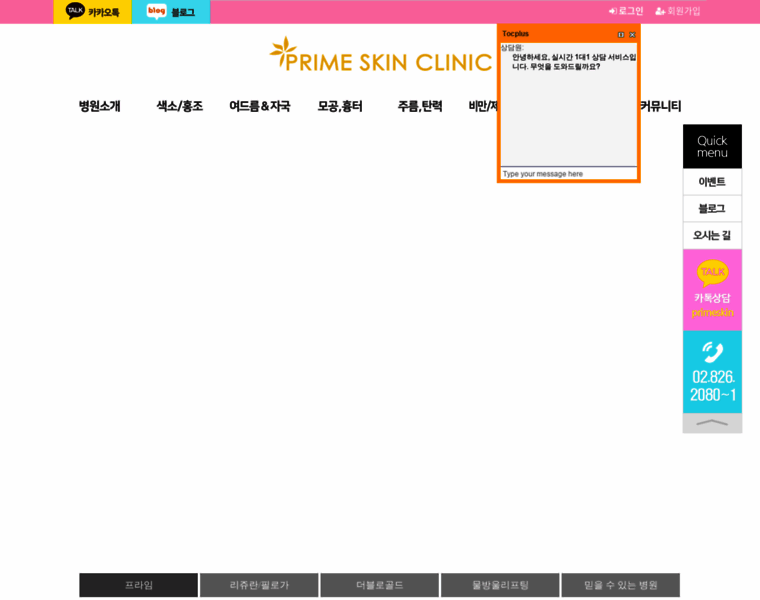Open the KakaoTalk link in top bar
The width and height of the screenshot is (760, 600).
92,12
